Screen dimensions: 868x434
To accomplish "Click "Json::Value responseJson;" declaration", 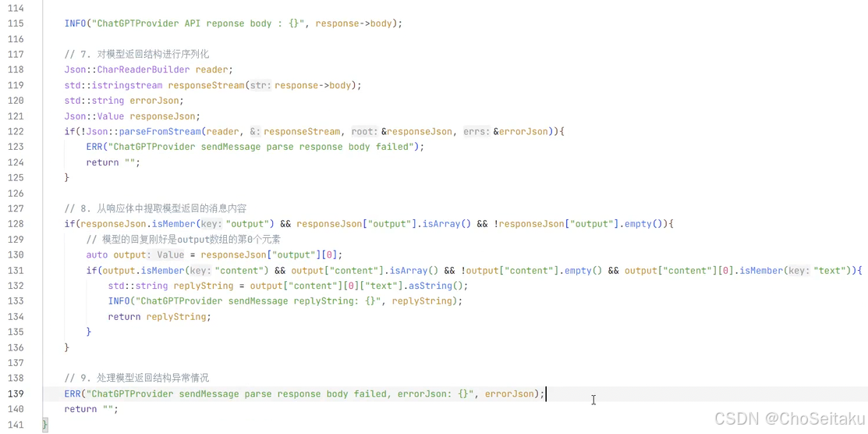I will tap(132, 116).
